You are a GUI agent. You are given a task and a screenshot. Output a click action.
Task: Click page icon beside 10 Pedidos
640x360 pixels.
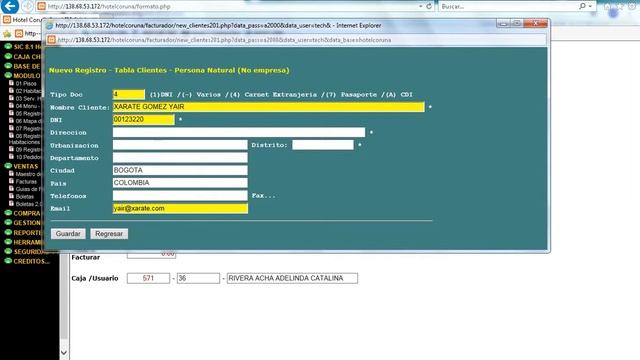(x=11, y=157)
